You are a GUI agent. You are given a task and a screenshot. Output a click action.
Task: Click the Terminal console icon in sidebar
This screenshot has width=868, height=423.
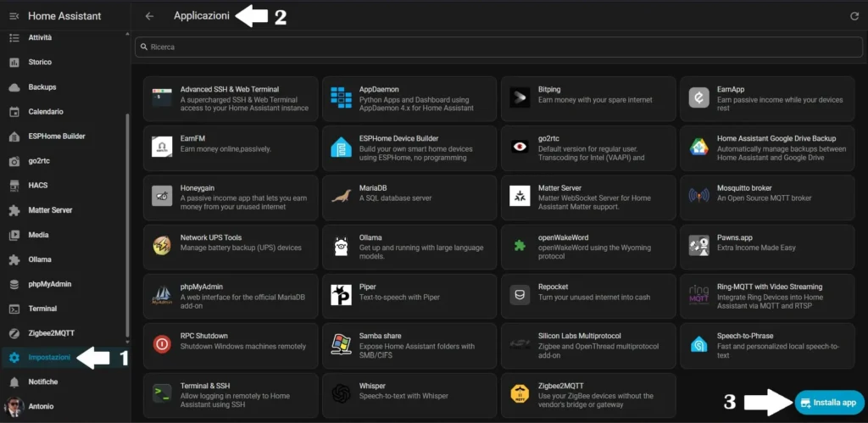[15, 309]
